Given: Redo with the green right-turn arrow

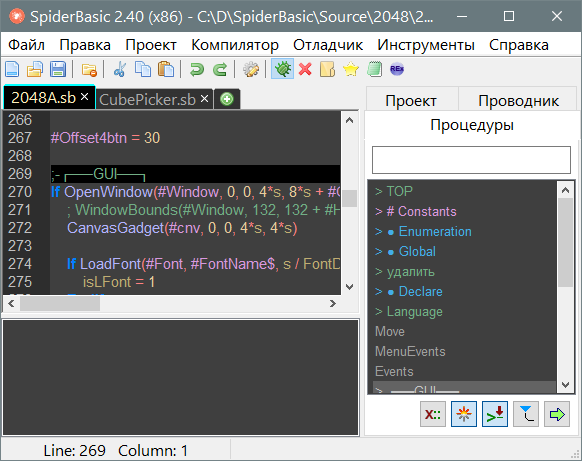Looking at the screenshot, I should pyautogui.click(x=220, y=69).
